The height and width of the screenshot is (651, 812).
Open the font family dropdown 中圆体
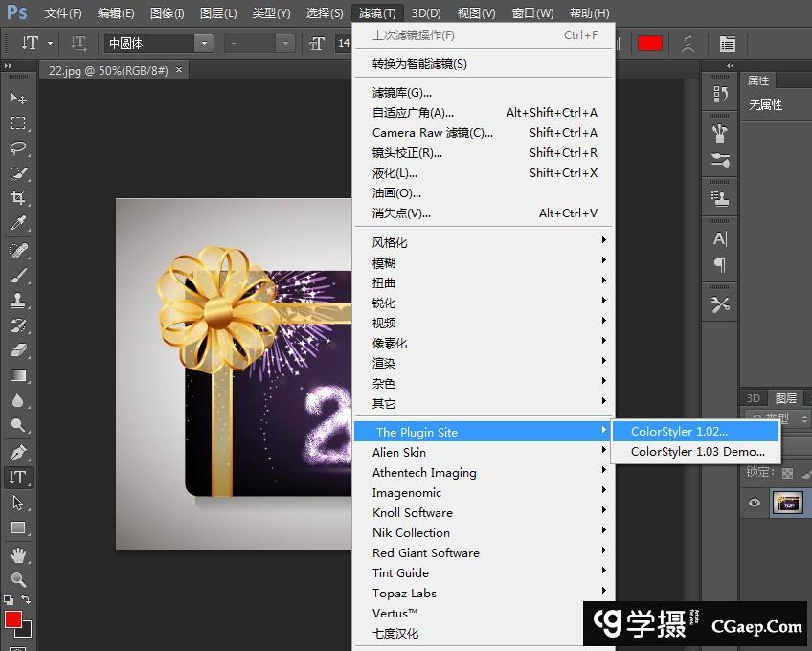click(203, 43)
